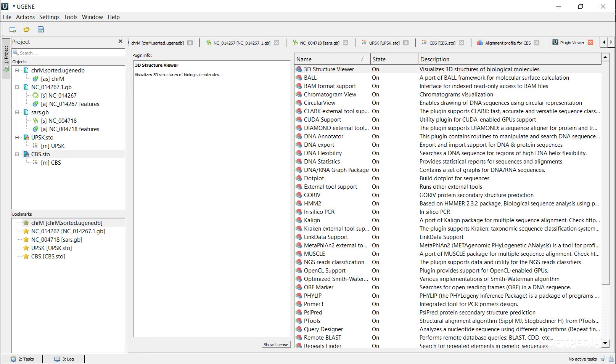Select the Query Designer plugin row

(448, 329)
